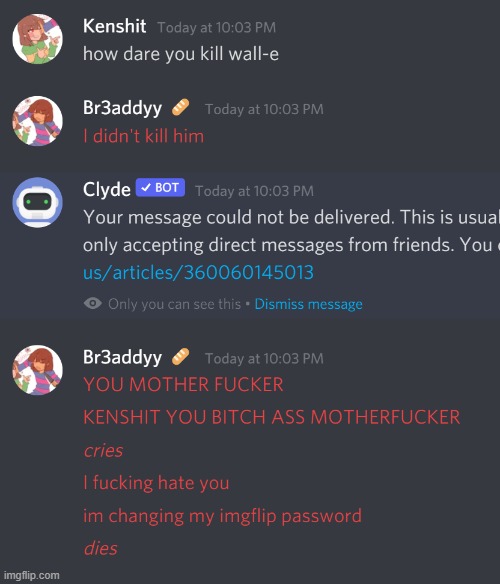Viewport: 500px width, 584px height.
Task: Open the last Br3addyy message avatar
Action: [37, 370]
